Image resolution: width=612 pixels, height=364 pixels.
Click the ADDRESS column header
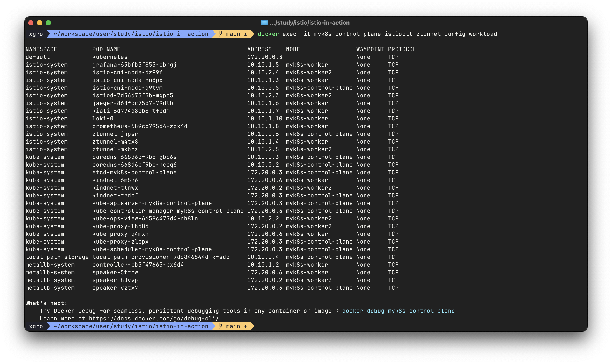260,49
